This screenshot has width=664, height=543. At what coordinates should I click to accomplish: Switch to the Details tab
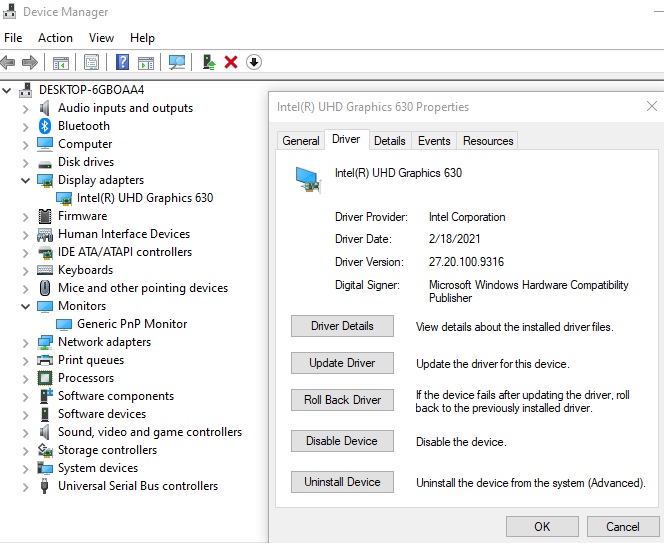(390, 141)
